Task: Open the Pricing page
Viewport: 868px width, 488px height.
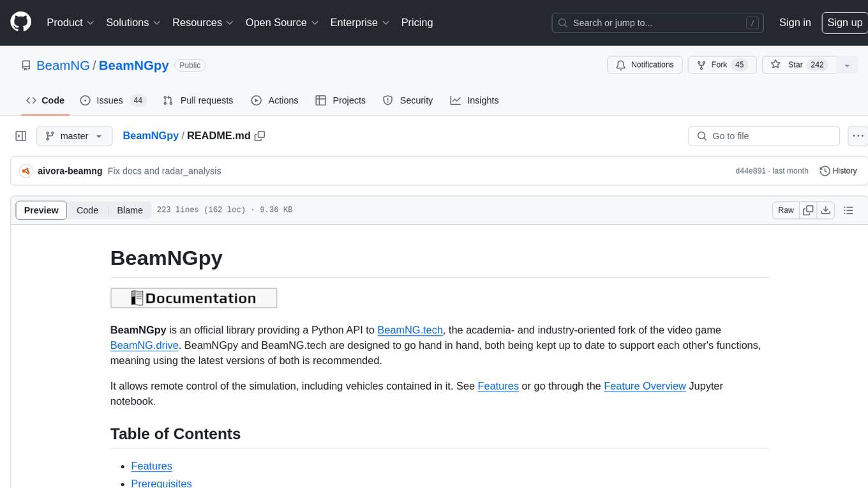Action: pyautogui.click(x=417, y=22)
